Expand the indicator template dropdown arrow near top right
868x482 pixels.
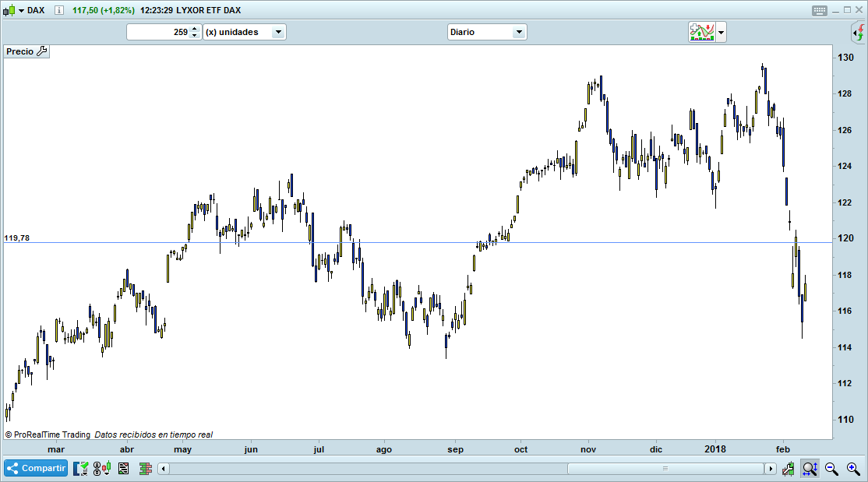tap(719, 32)
